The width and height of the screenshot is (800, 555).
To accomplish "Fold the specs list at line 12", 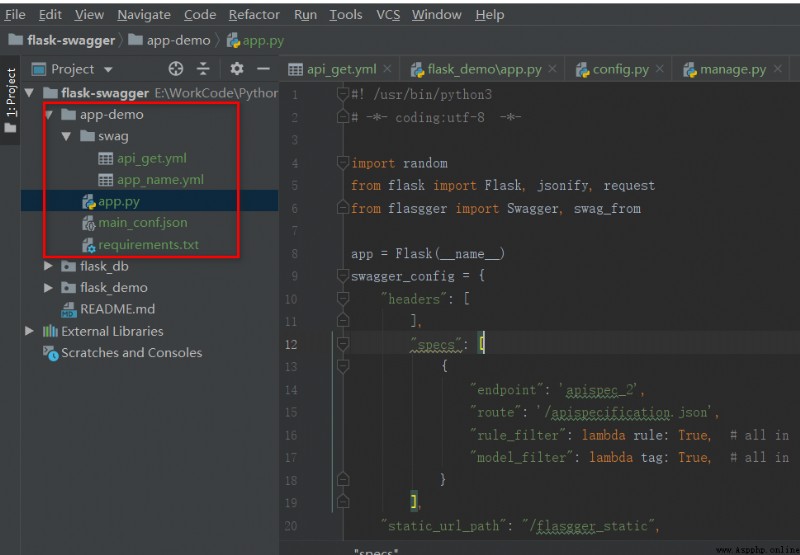I will pyautogui.click(x=342, y=344).
